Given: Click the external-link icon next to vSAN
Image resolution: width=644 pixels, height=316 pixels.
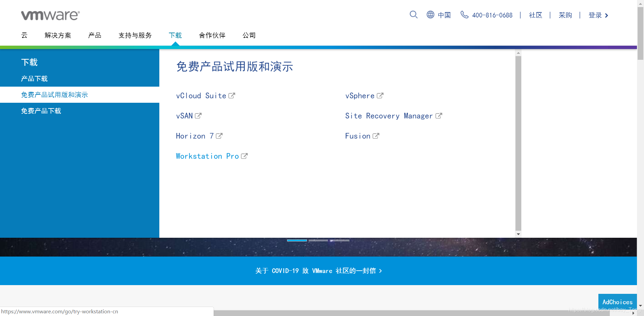Looking at the screenshot, I should (198, 116).
